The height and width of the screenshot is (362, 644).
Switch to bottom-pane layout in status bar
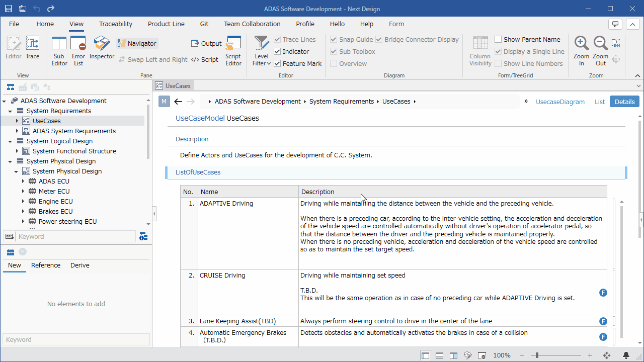pos(439,355)
